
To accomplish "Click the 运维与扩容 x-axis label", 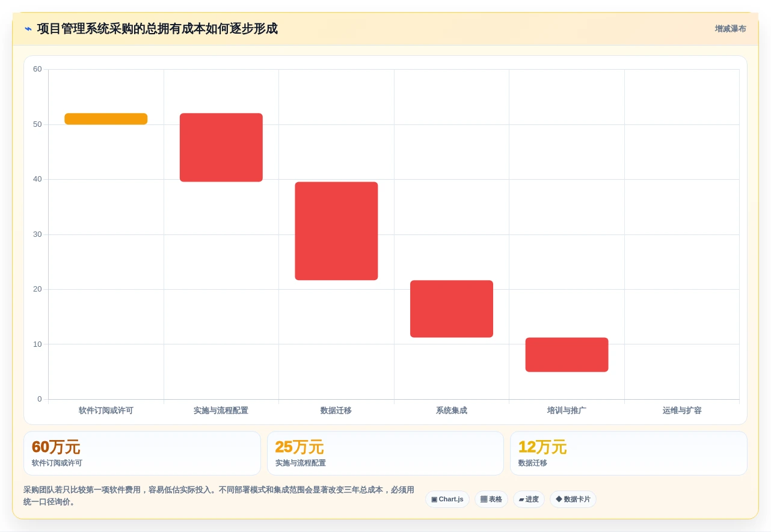I will pyautogui.click(x=682, y=411).
